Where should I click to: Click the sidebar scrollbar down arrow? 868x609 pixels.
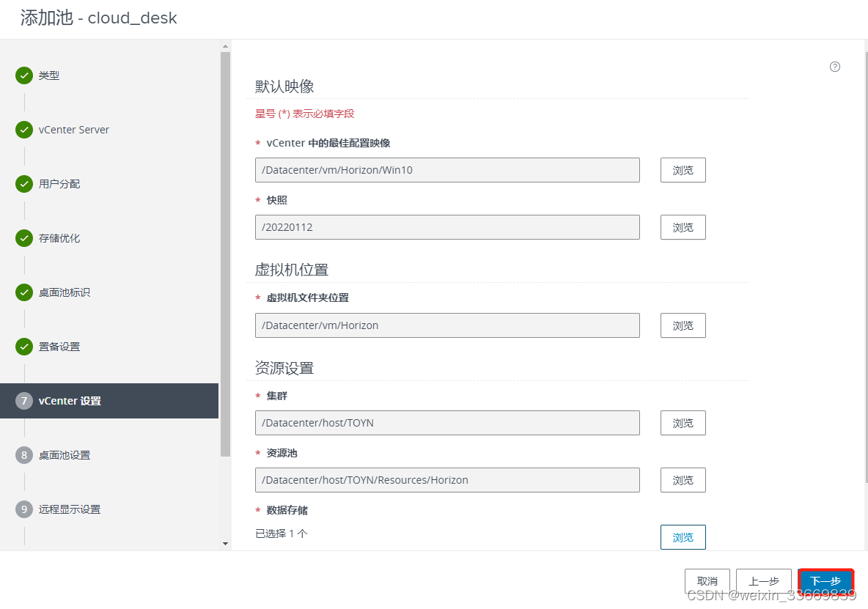click(x=225, y=544)
